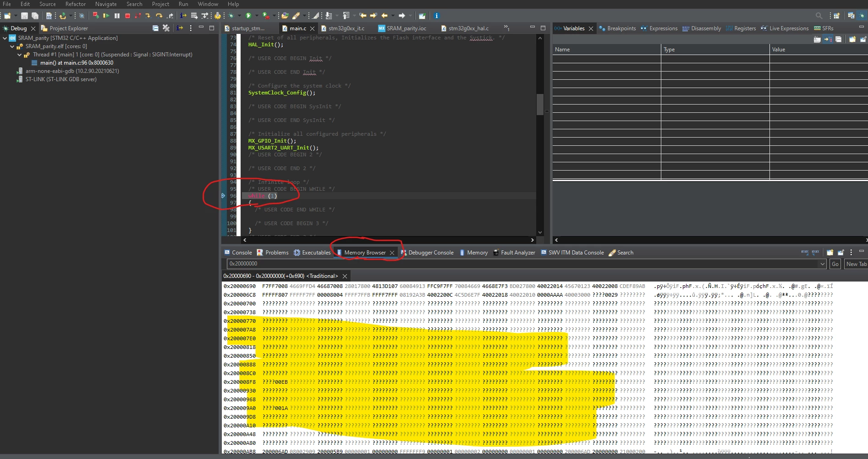Screen dimensions: 868x459
Task: Open the Debug view's three-dot view menu
Action: (x=191, y=28)
